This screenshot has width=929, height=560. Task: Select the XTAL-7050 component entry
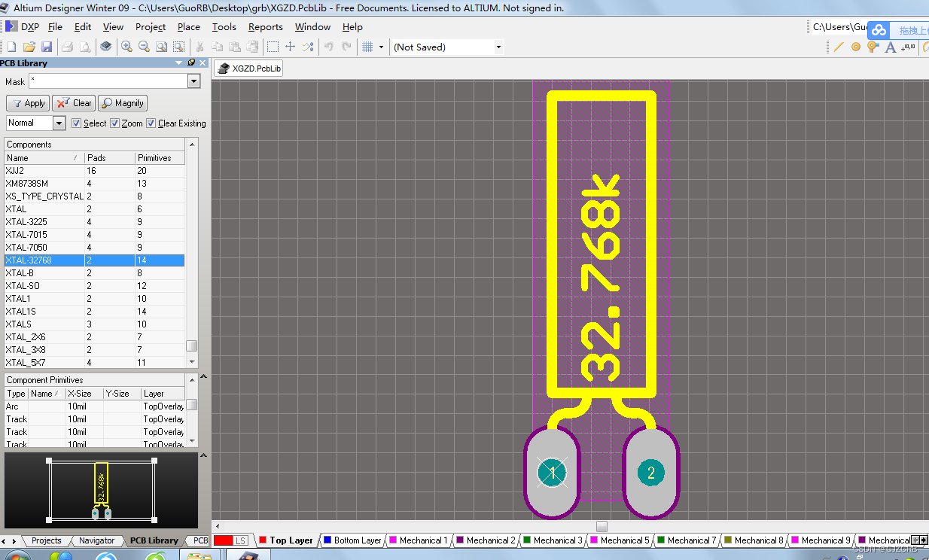(x=45, y=247)
